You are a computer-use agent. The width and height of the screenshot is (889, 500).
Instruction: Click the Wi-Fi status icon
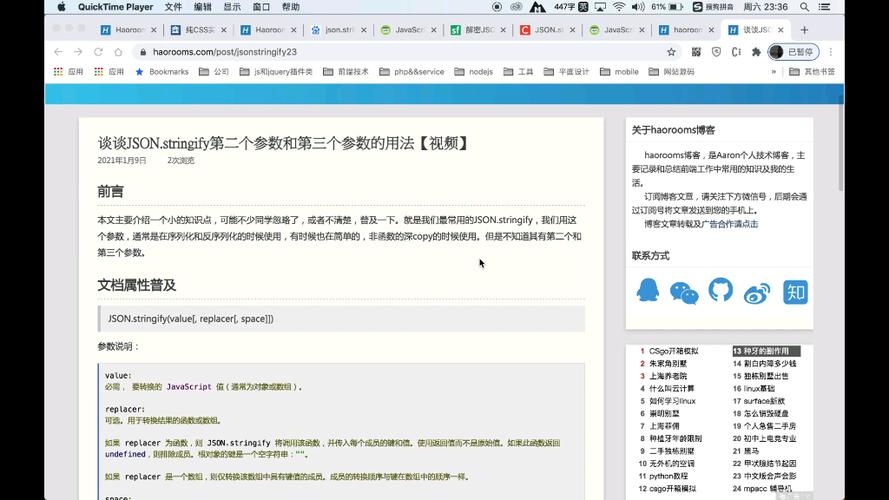pos(619,7)
